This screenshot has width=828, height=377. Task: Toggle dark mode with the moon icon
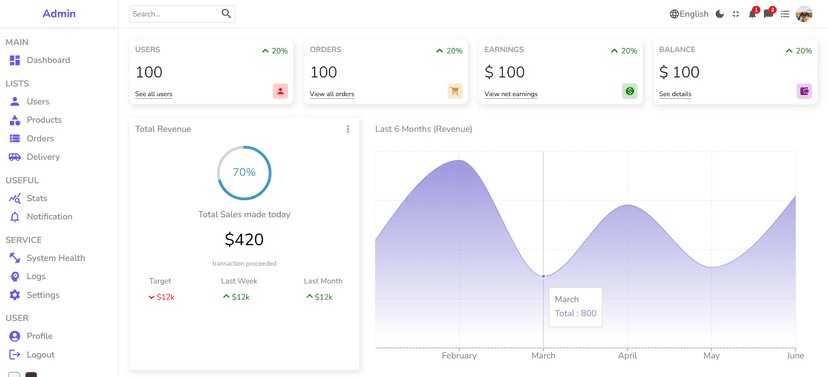coord(720,14)
